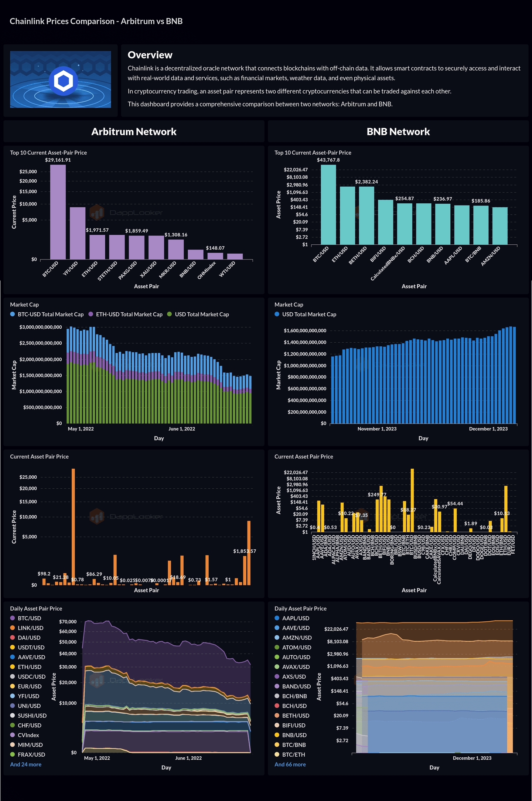
Task: Click the dashboard title Chainlink Prices Comparison
Action: coord(96,21)
